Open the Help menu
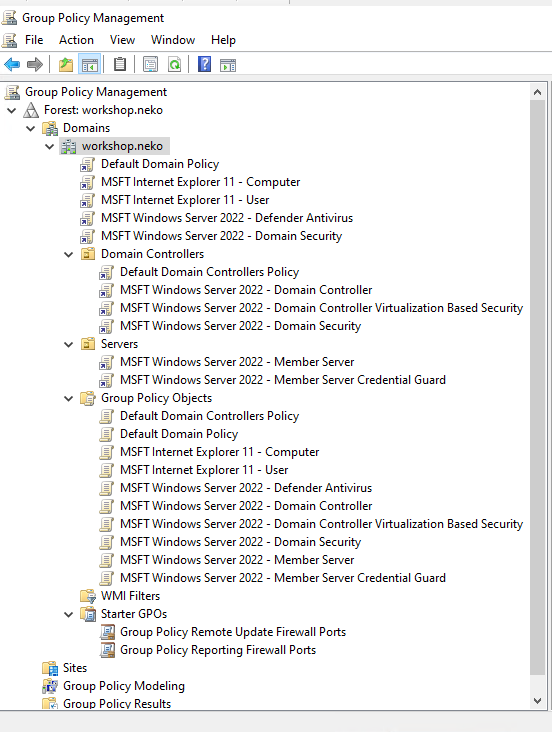 pos(223,40)
